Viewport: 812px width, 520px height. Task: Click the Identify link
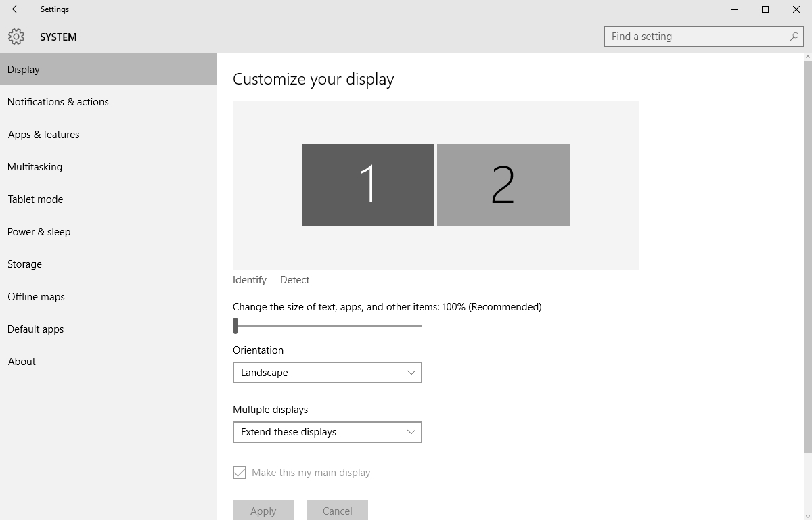pos(250,280)
